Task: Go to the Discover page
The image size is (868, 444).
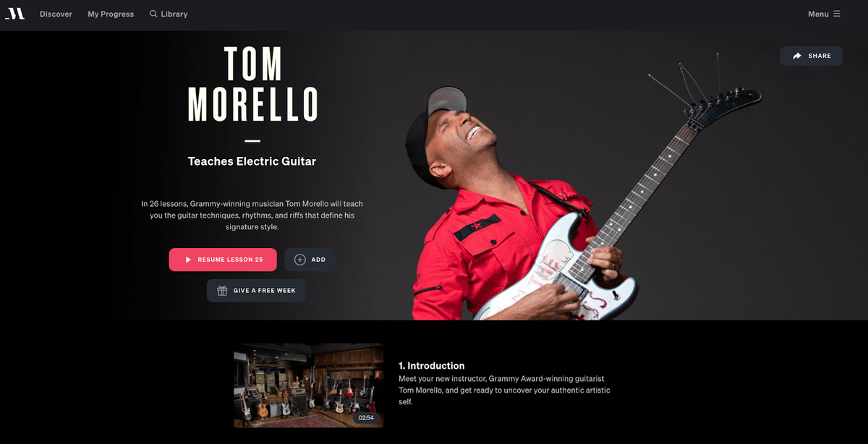Action: coord(56,14)
